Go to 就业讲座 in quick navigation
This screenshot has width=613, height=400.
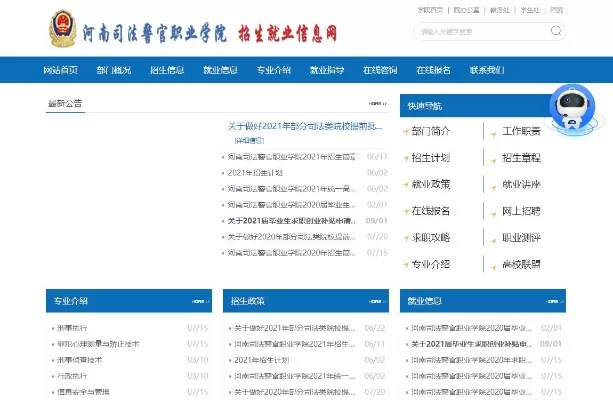(521, 184)
